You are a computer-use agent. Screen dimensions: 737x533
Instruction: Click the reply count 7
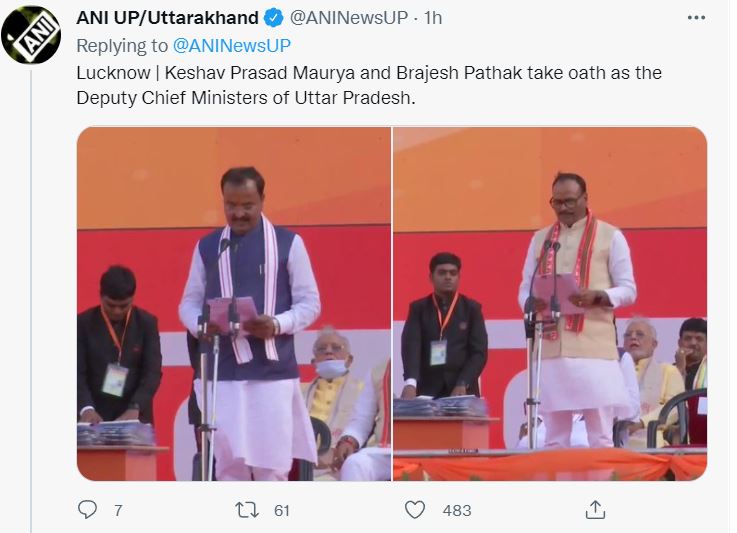click(118, 510)
